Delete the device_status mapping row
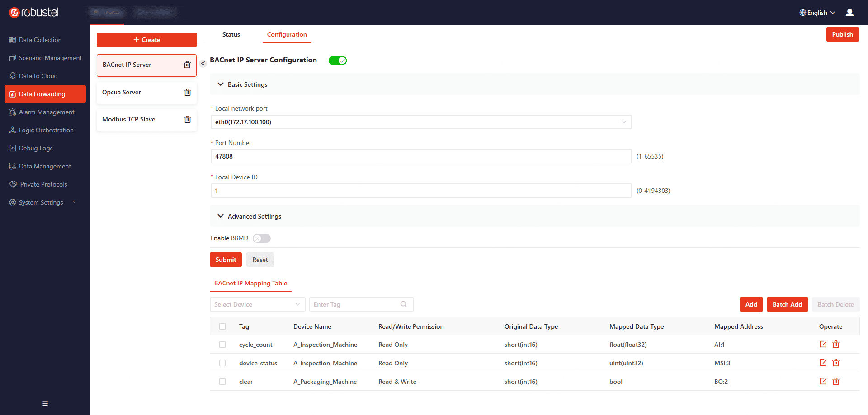Screen dimensions: 868x415 (x=836, y=363)
